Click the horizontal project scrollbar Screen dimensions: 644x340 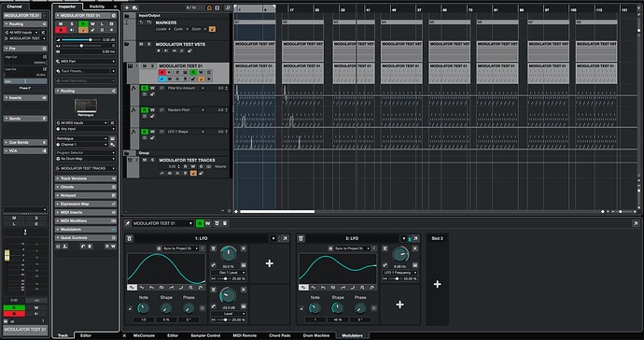pos(277,212)
